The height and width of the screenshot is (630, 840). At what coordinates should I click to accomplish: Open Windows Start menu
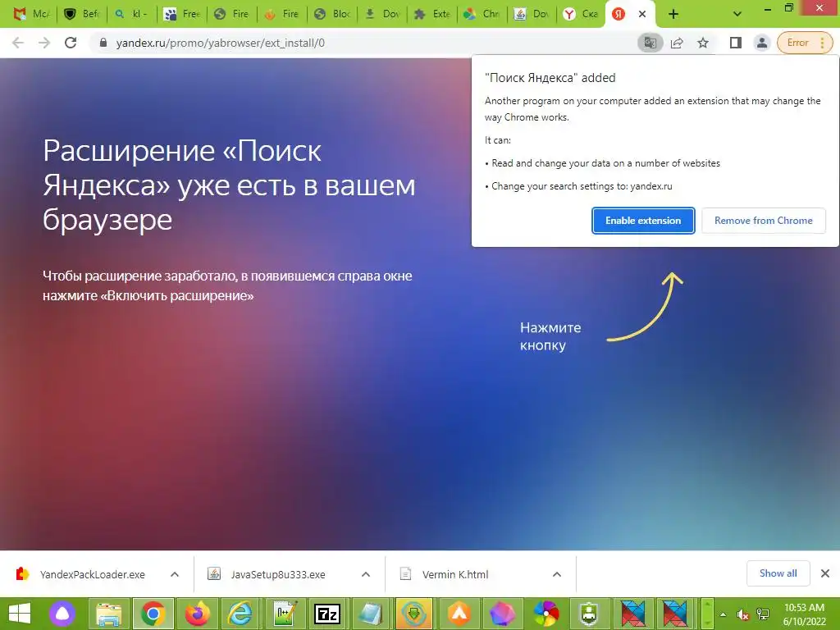click(20, 614)
